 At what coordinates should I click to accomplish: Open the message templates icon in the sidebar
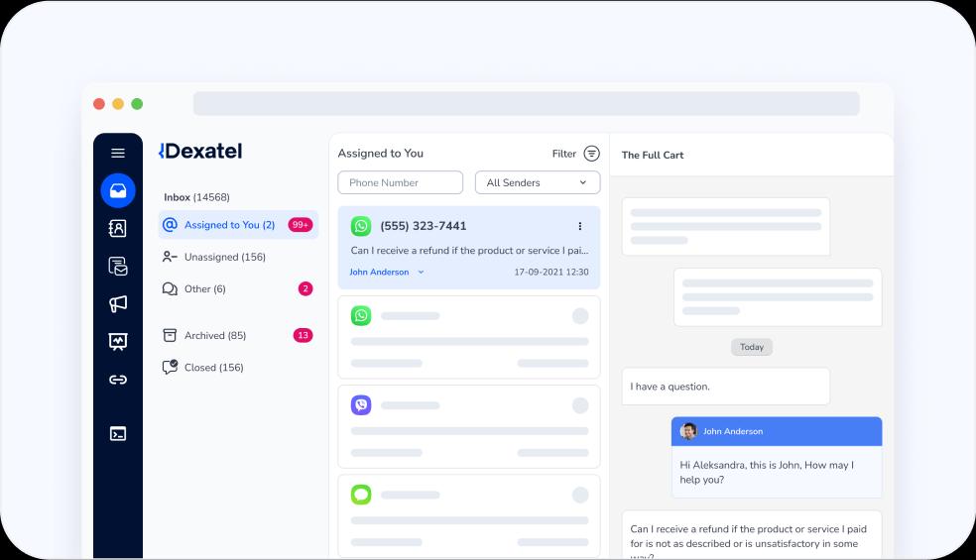click(118, 267)
